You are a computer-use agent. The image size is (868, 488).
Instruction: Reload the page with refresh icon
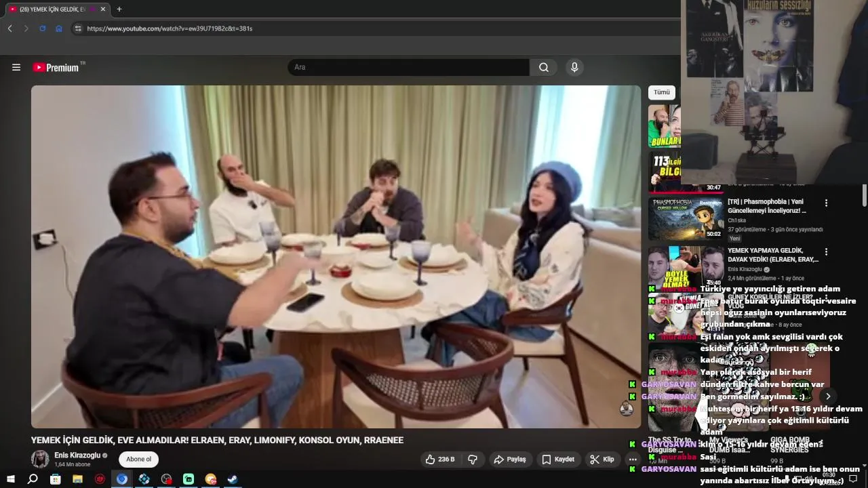coord(43,28)
